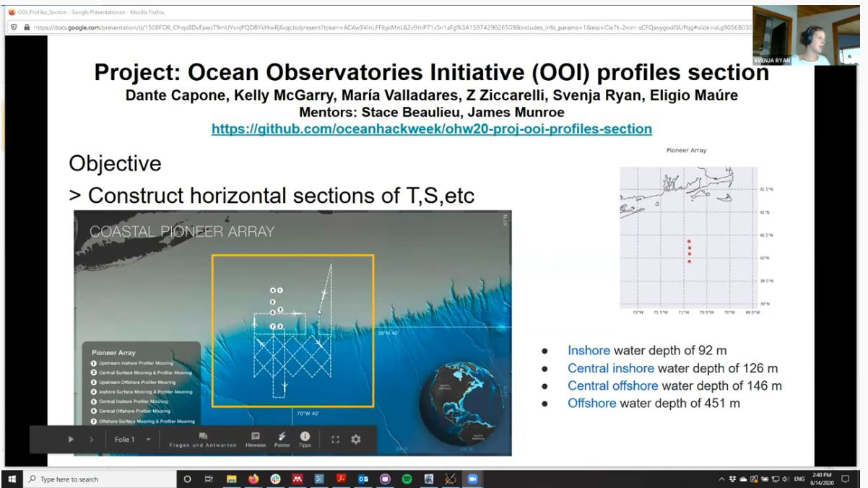868x488 pixels.
Task: Click the 'Type here to search' box
Action: tap(94, 479)
